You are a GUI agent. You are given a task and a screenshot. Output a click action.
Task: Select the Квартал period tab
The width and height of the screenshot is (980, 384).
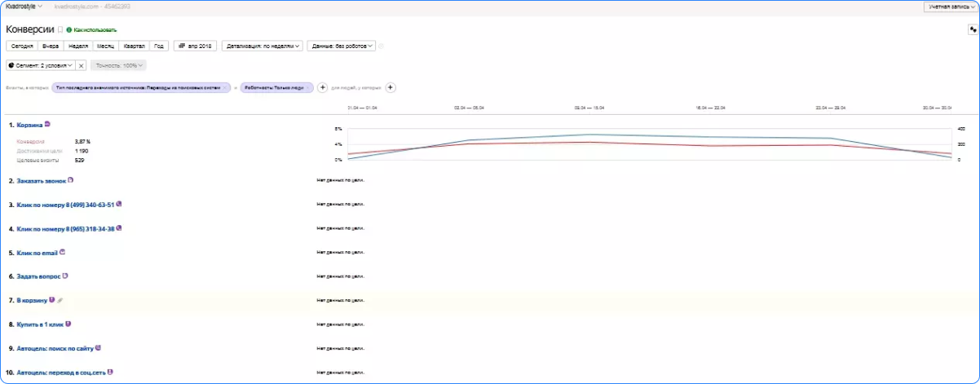click(134, 46)
